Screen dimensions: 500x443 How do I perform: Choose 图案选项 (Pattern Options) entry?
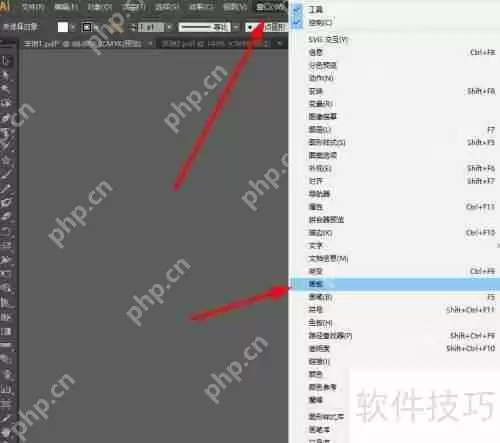pos(394,155)
